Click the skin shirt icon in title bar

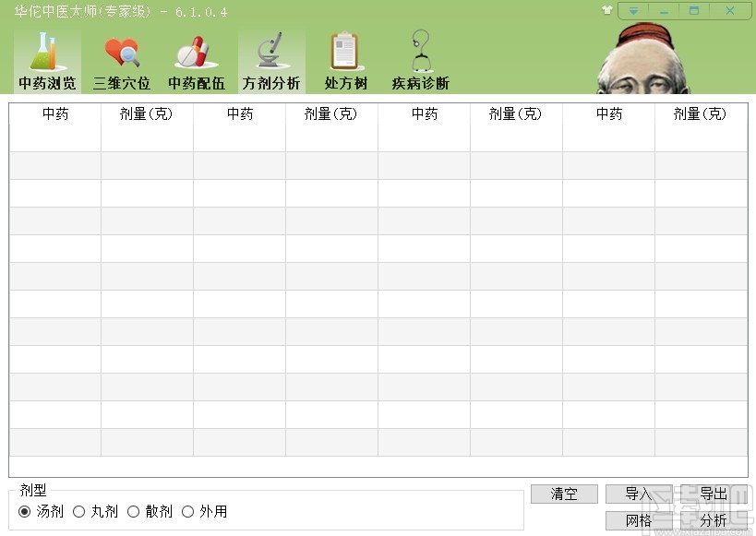(607, 10)
